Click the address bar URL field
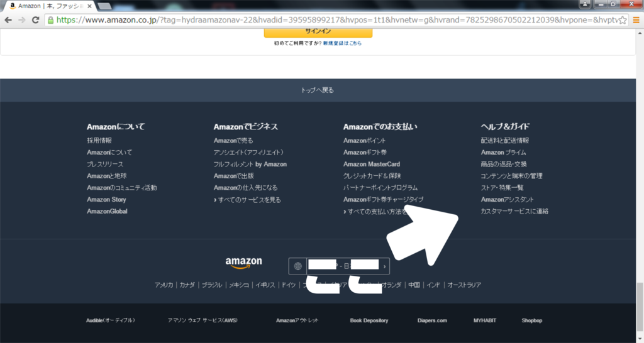The height and width of the screenshot is (343, 644). point(337,19)
